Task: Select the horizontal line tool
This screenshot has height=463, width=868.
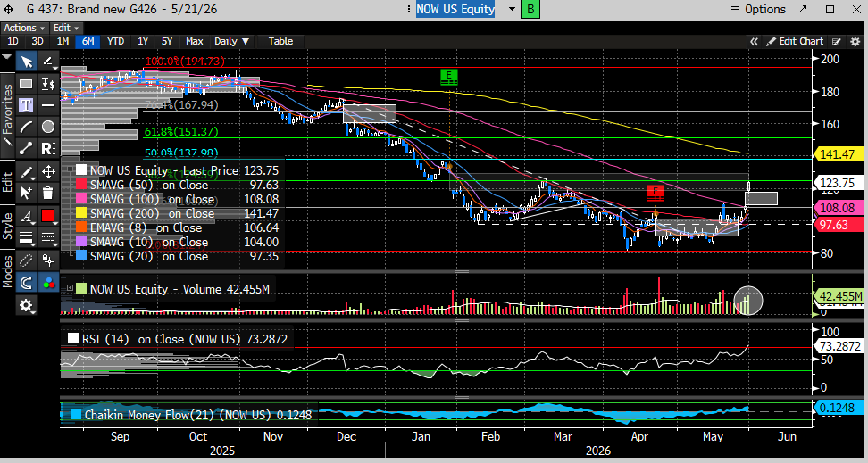Action: (48, 105)
